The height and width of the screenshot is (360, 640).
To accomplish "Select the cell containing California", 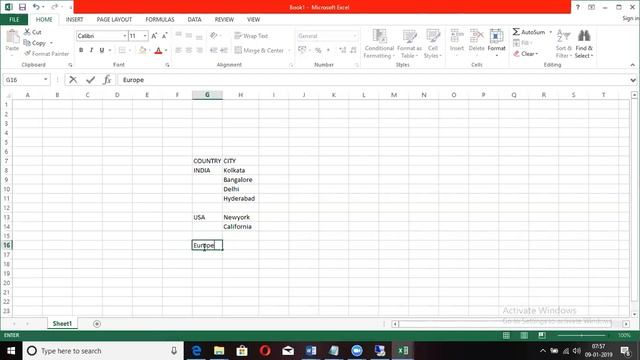I will 240,227.
